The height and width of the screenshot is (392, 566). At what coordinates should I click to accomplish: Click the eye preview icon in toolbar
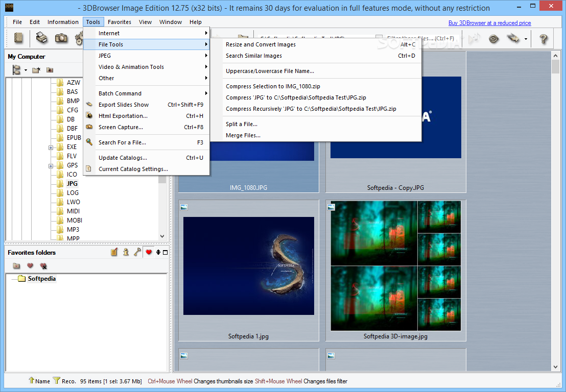(x=493, y=38)
